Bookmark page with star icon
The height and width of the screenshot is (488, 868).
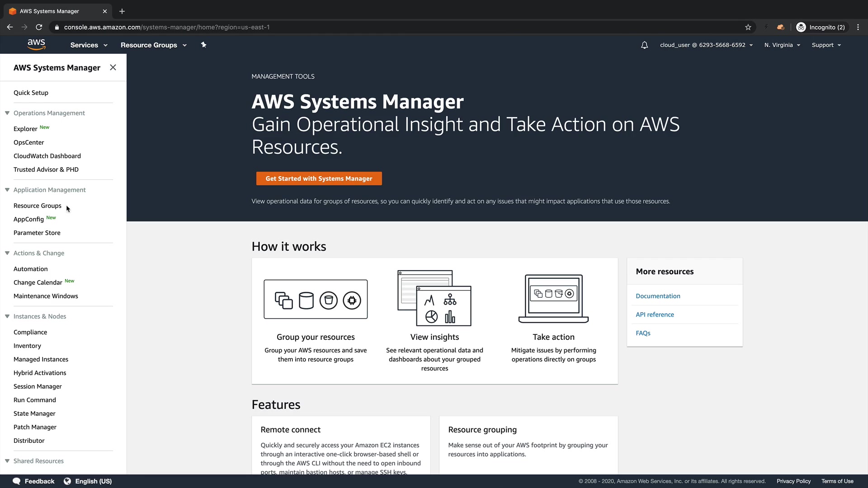click(x=748, y=27)
